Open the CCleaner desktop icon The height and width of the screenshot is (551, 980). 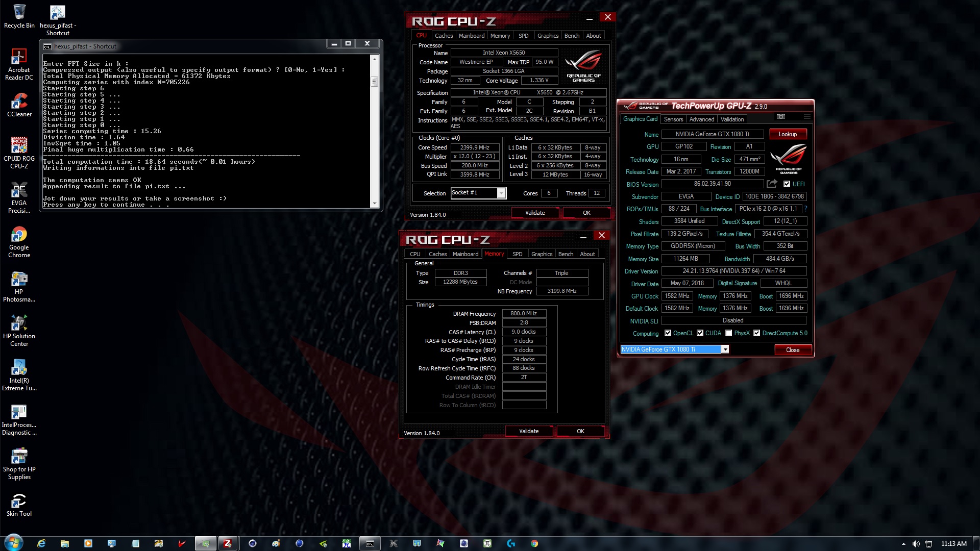tap(19, 105)
